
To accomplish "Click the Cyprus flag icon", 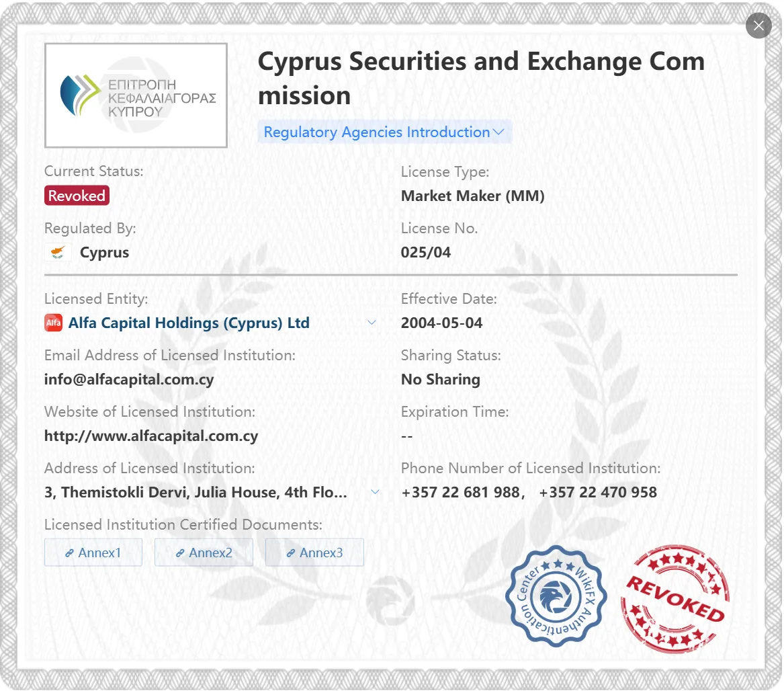I will [x=58, y=252].
